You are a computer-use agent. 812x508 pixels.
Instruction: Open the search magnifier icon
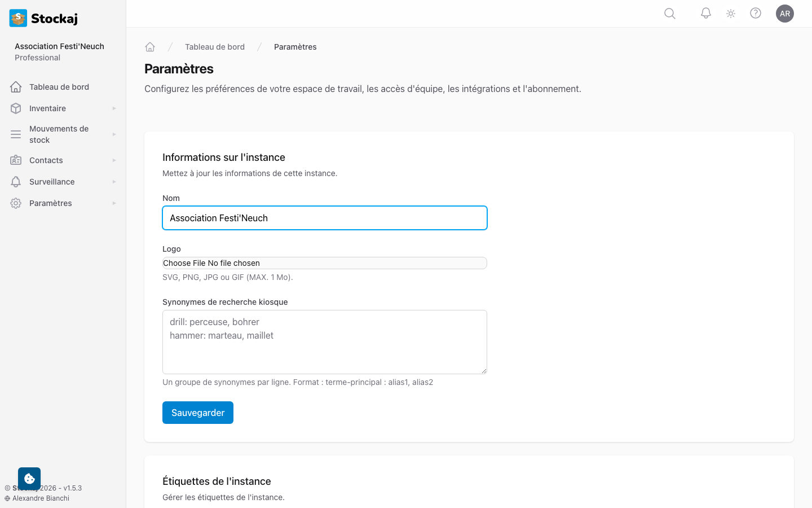670,14
